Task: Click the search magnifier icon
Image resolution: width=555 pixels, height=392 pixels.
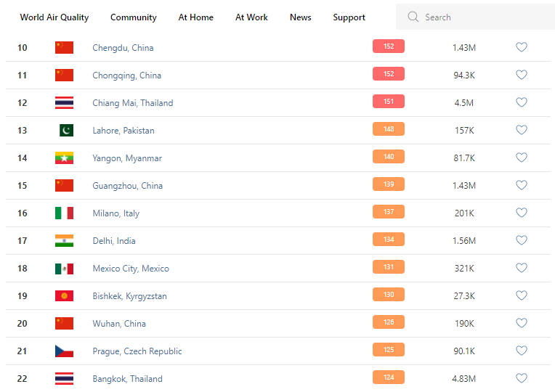Action: point(413,17)
